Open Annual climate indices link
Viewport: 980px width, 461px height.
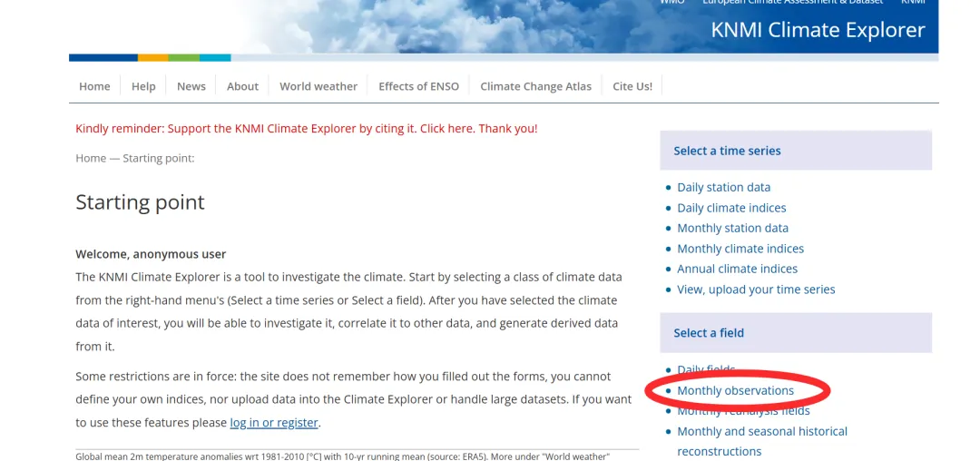click(738, 270)
